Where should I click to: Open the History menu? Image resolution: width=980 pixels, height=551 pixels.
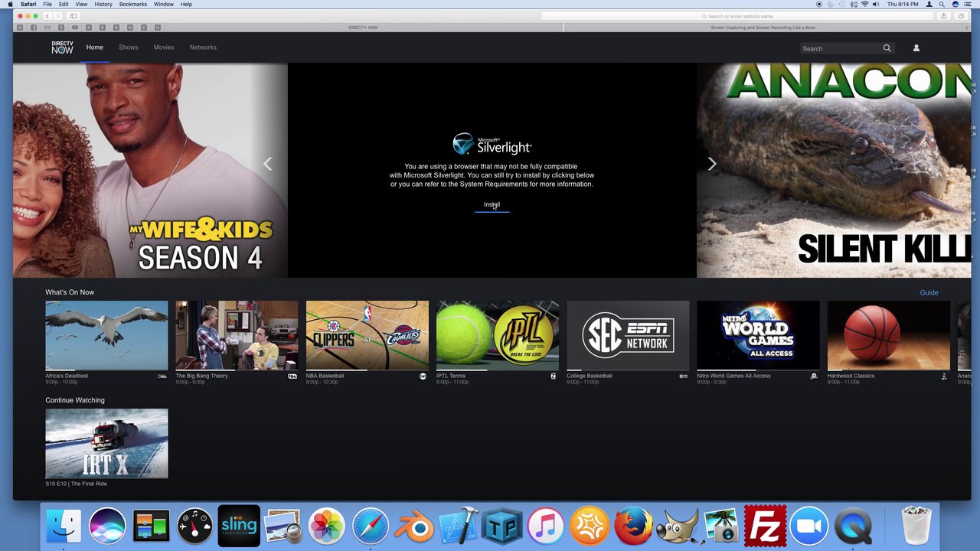pos(103,4)
